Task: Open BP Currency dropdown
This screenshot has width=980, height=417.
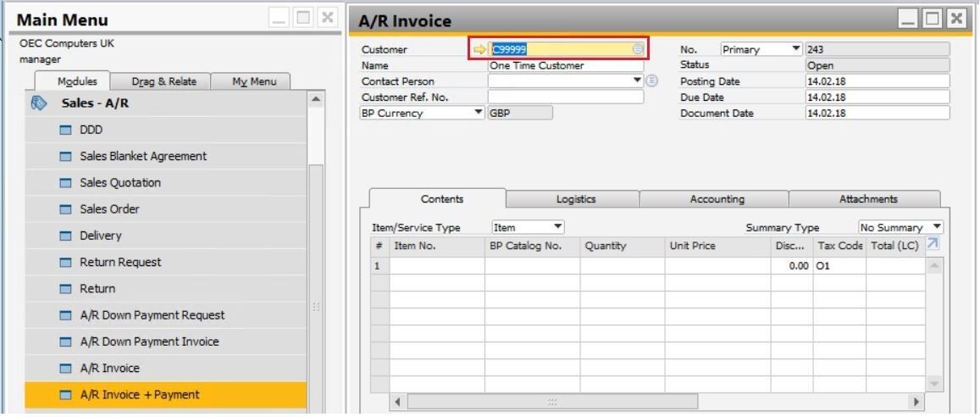Action: (479, 113)
